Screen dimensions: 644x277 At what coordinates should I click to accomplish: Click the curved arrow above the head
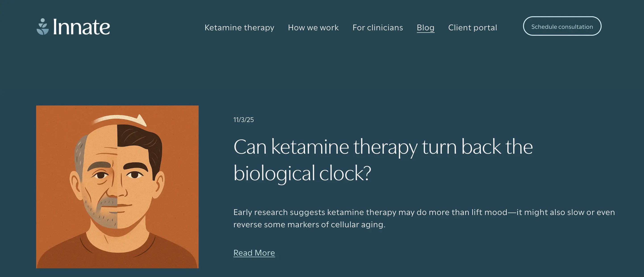click(120, 119)
